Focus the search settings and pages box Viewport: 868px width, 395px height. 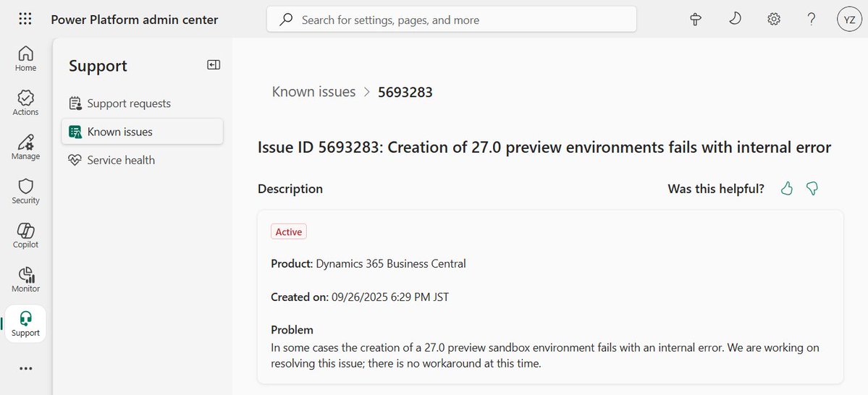coord(452,20)
